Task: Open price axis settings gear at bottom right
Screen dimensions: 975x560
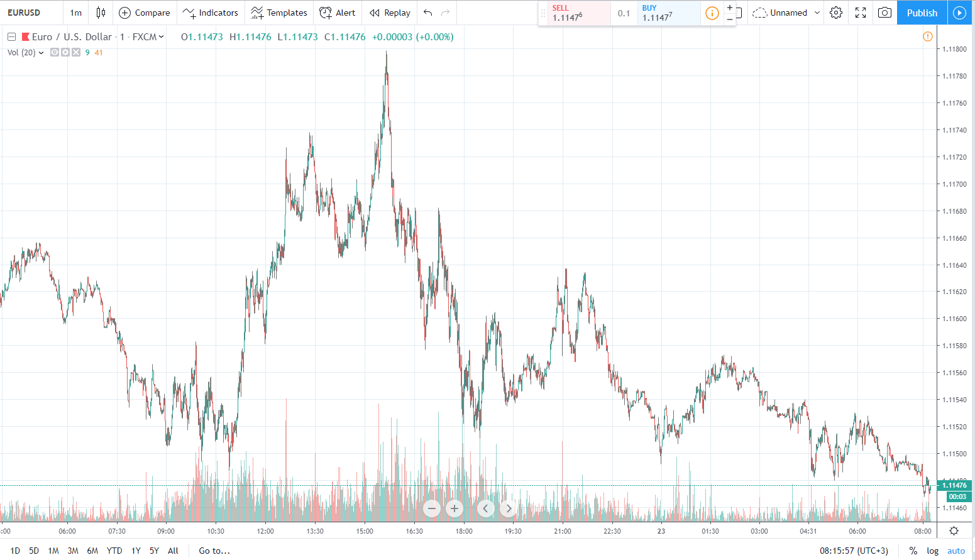Action: click(x=954, y=530)
